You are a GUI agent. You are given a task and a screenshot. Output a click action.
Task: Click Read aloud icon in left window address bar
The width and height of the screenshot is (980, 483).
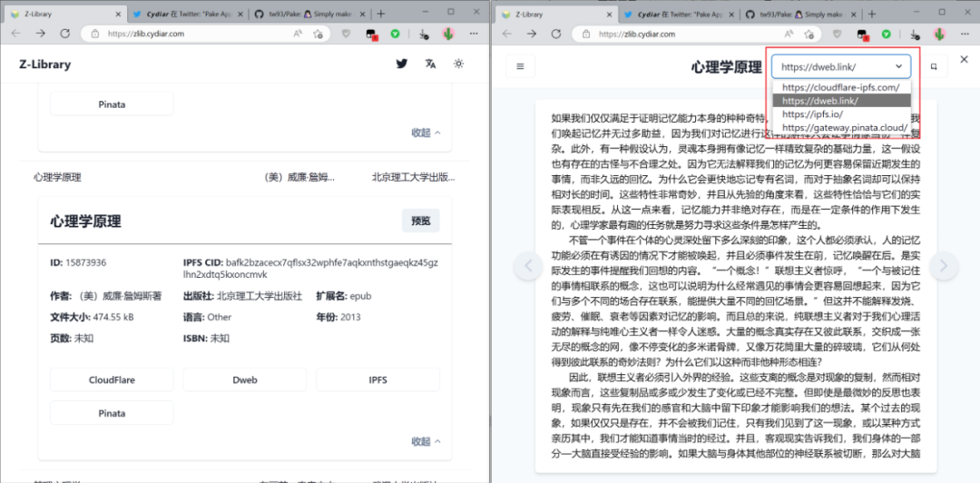[299, 34]
